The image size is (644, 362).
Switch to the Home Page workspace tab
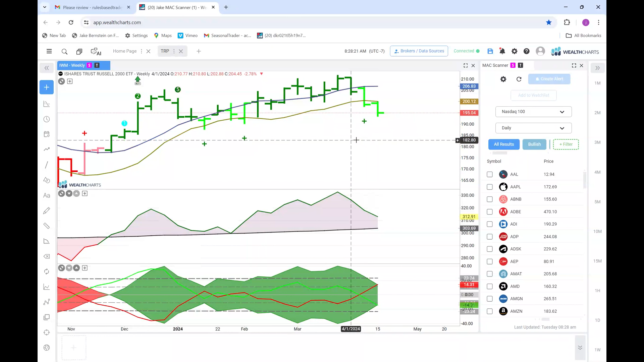124,51
